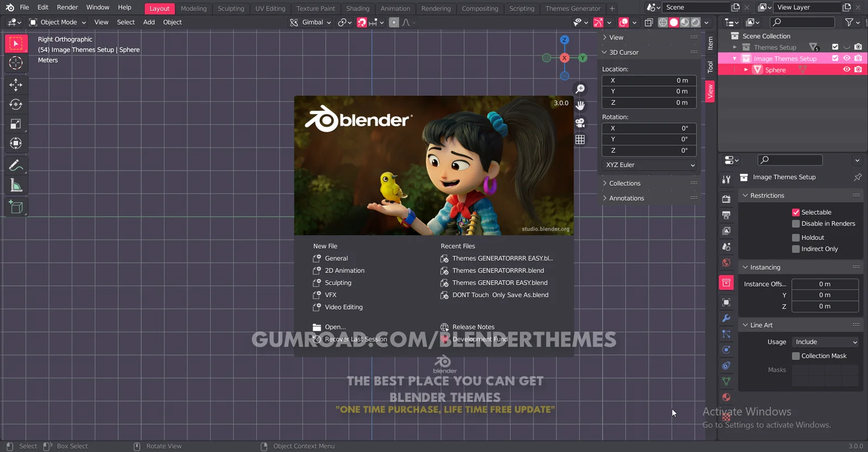Open the Tool properties tab icon
868x452 pixels.
726,179
